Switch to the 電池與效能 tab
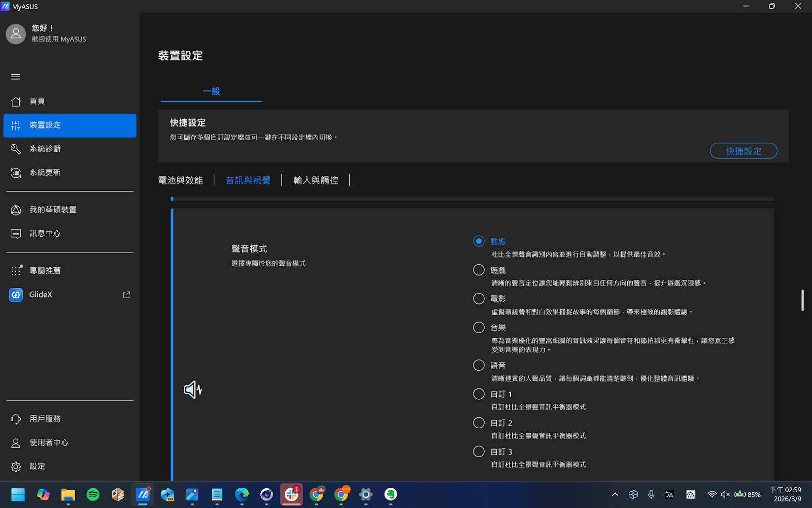The image size is (812, 508). point(180,180)
